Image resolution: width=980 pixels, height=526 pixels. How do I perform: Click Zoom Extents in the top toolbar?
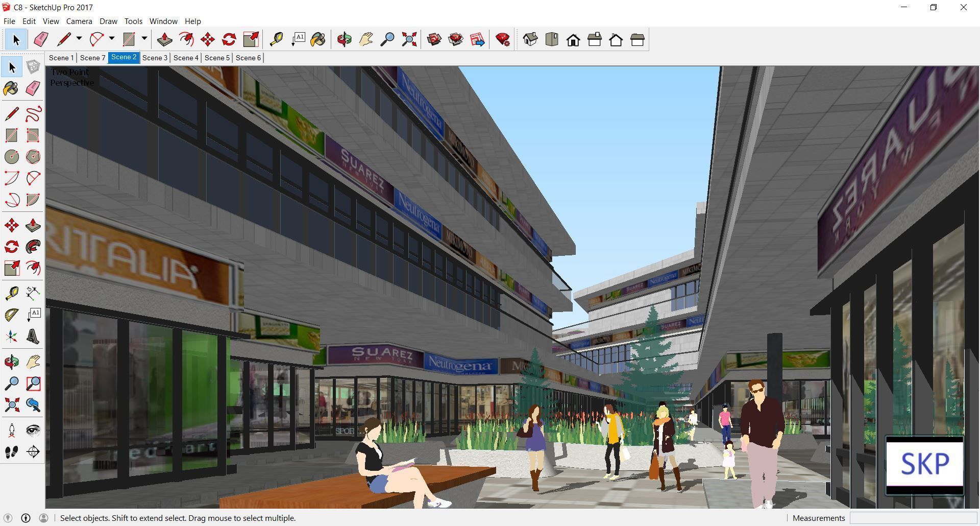(x=409, y=40)
